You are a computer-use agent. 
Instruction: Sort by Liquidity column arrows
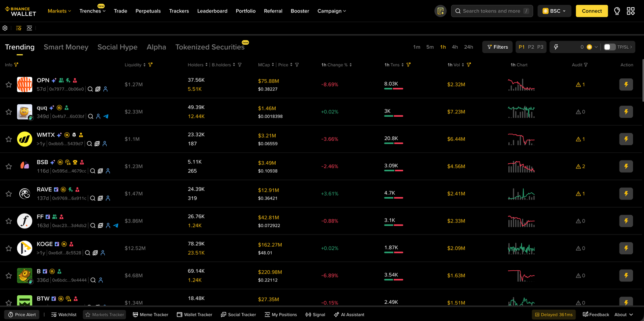[144, 65]
